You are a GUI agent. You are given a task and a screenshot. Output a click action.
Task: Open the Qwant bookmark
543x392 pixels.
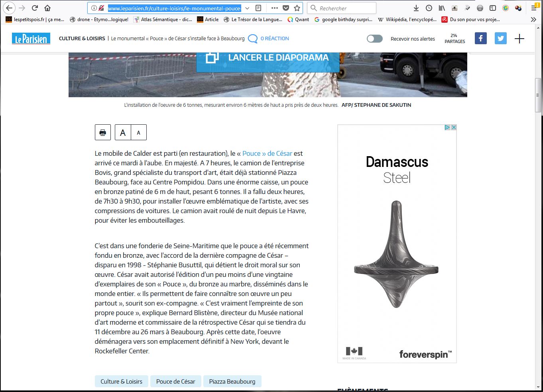click(x=298, y=19)
